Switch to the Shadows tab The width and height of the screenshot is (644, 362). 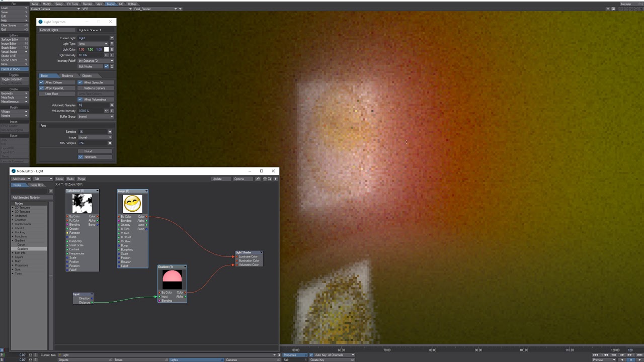click(x=67, y=76)
